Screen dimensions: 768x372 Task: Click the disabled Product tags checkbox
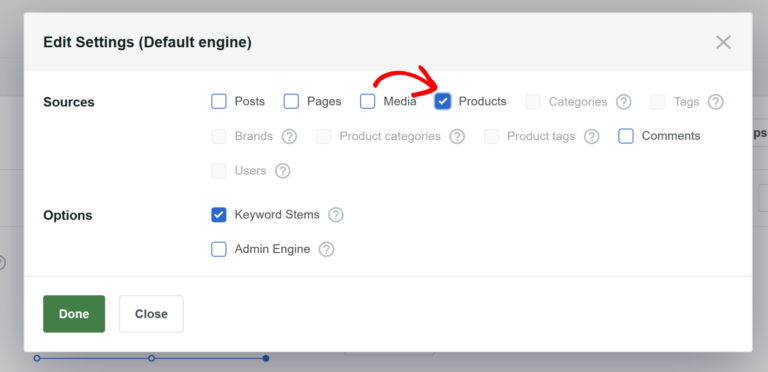(491, 136)
